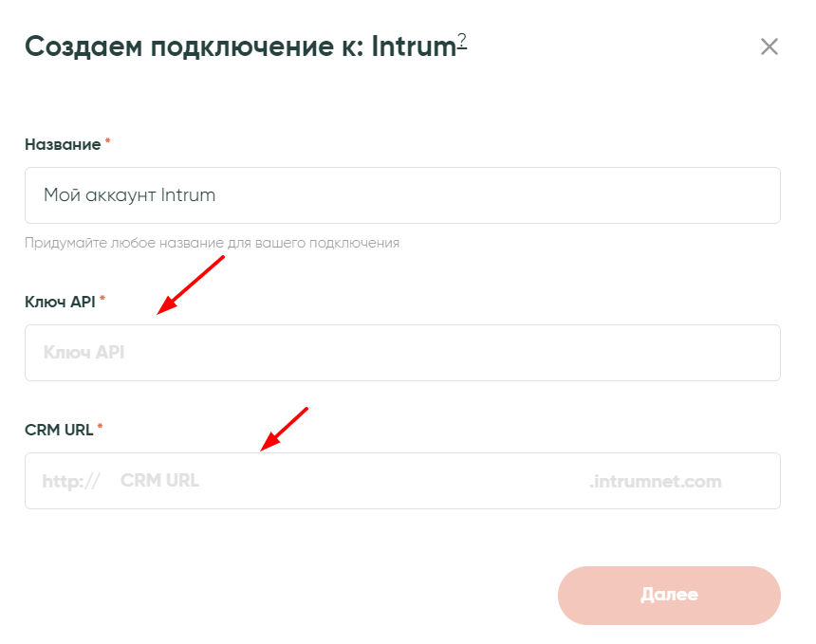816x644 pixels.
Task: Focus the Ключ API input field
Action: click(x=402, y=353)
